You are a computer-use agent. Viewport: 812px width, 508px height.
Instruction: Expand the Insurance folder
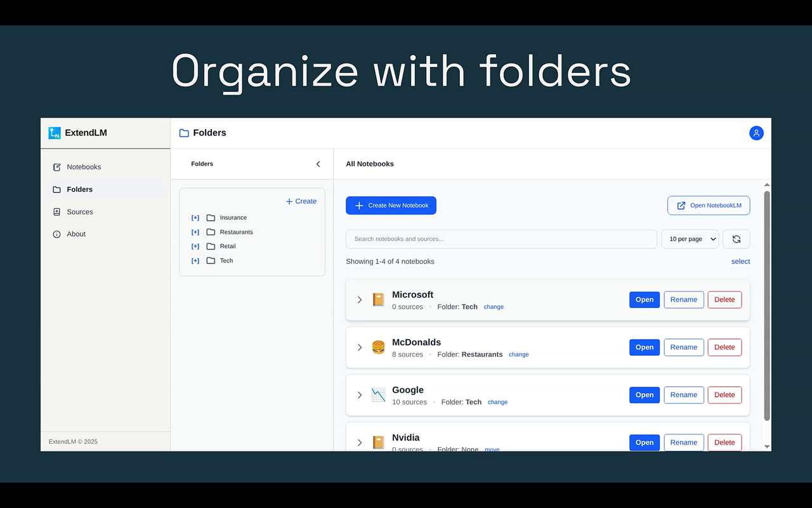[195, 217]
